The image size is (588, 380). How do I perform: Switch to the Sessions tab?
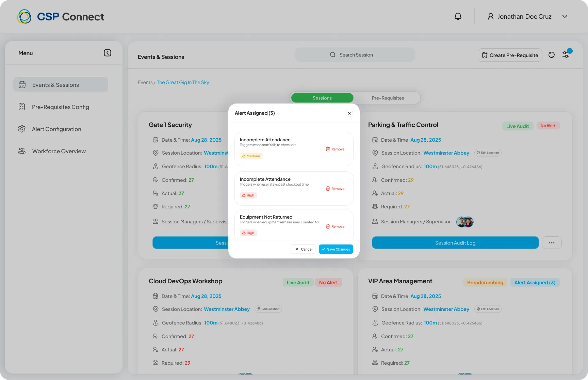click(x=322, y=98)
